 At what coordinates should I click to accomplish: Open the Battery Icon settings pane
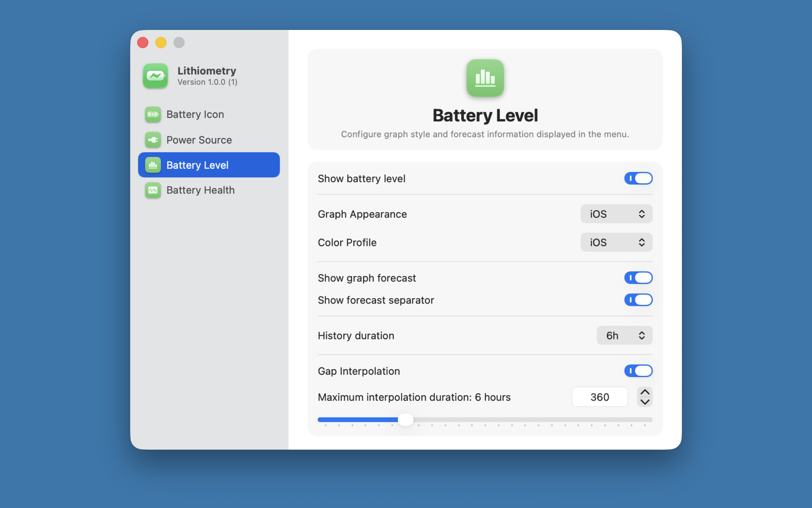click(209, 115)
